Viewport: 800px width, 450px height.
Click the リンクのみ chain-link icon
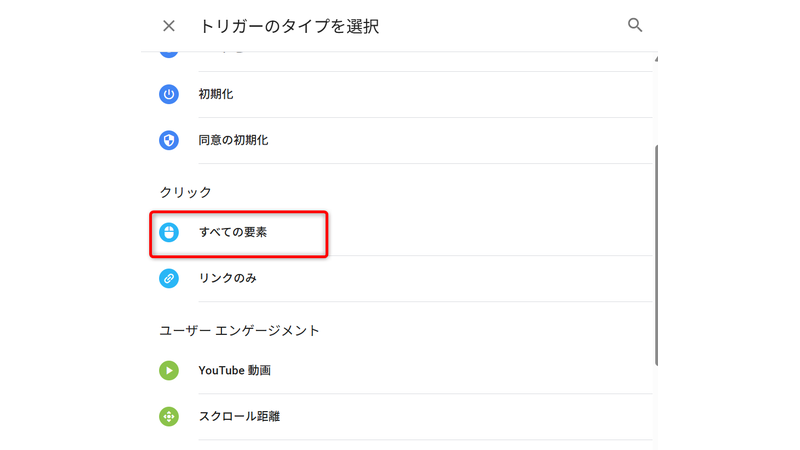click(x=169, y=278)
